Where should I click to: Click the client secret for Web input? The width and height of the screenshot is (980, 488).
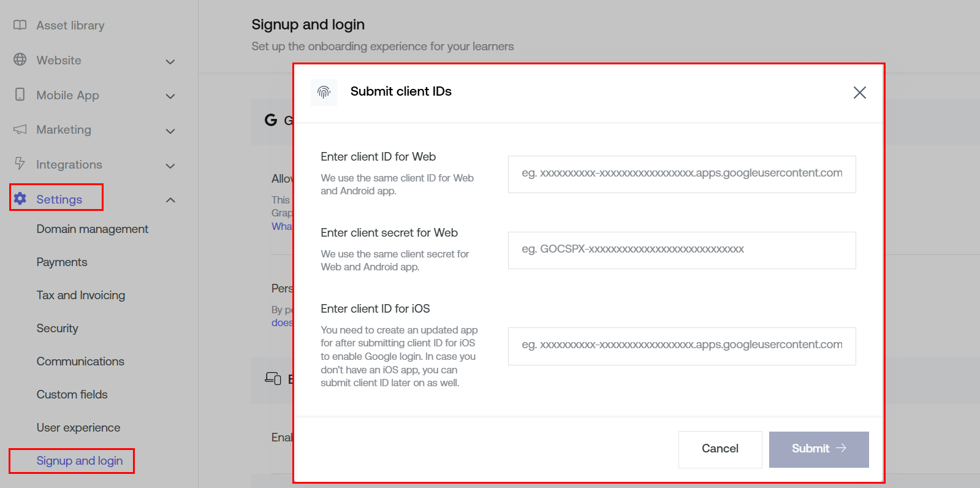[x=682, y=250]
